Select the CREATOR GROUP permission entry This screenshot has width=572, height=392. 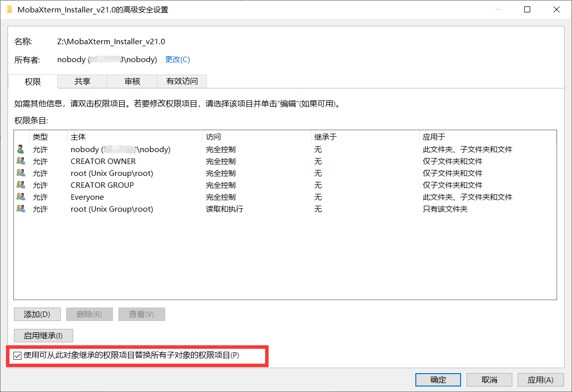pyautogui.click(x=286, y=185)
